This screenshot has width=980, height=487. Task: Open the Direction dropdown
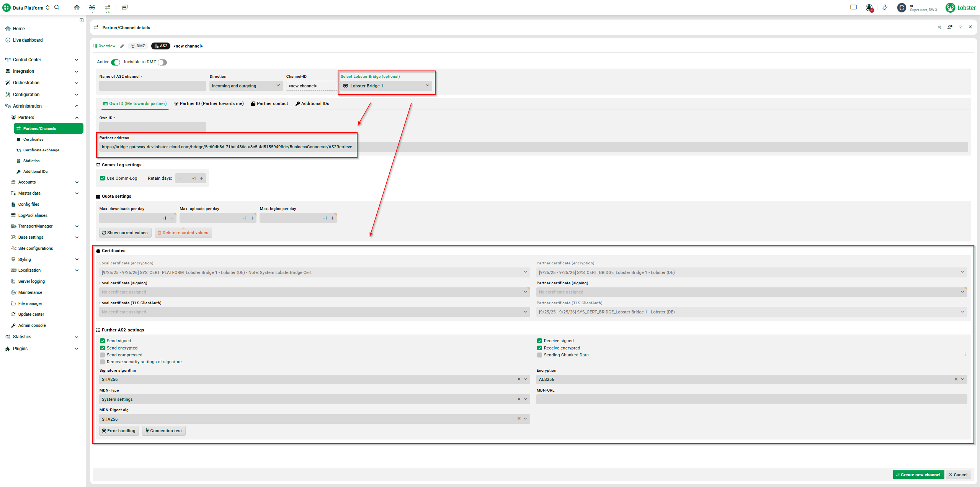[x=246, y=86]
